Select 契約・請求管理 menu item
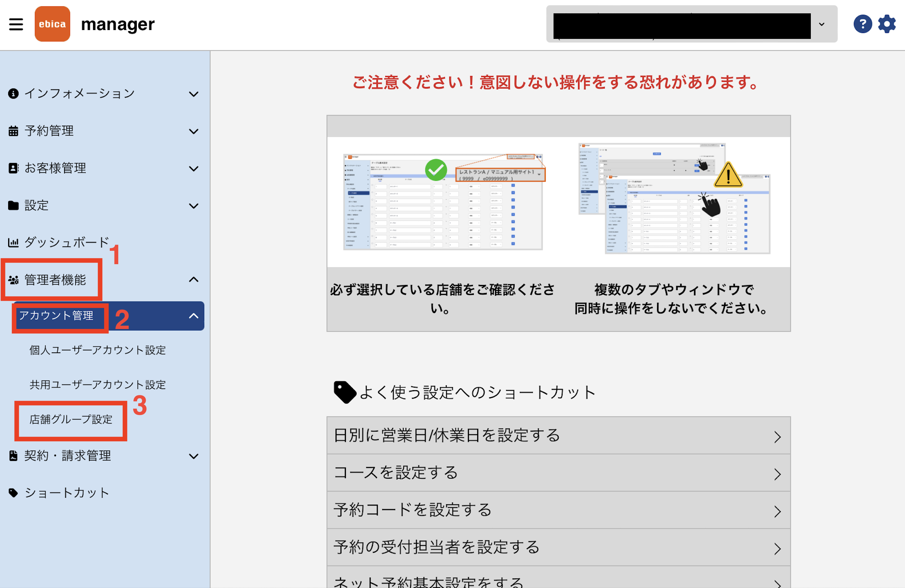The height and width of the screenshot is (588, 905). point(68,456)
